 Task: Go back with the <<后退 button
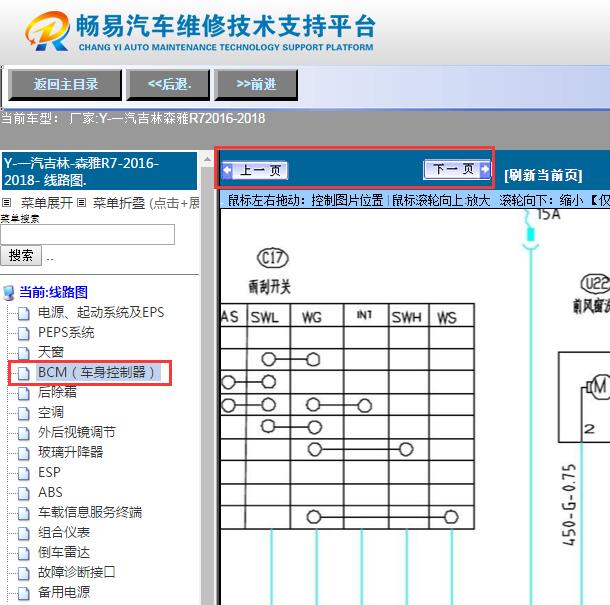[x=168, y=85]
